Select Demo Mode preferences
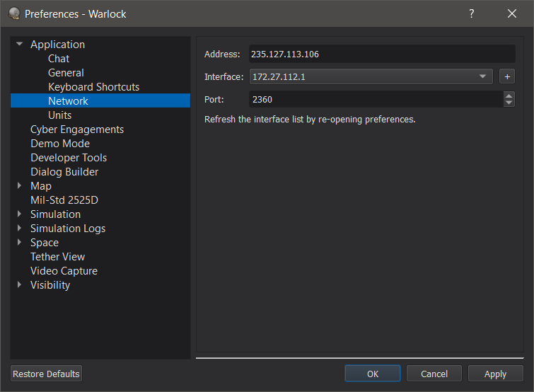This screenshot has width=534, height=392. click(60, 144)
